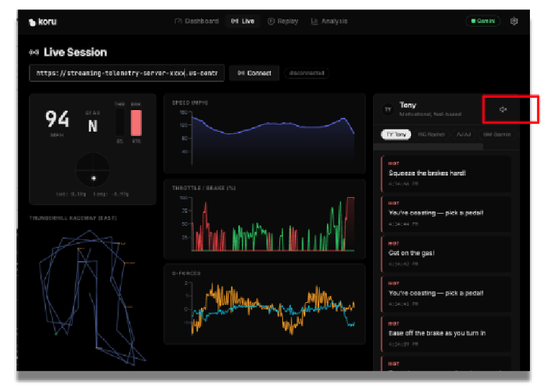
Task: Click the horizontal scrollbar under coach chips
Action: [432, 147]
